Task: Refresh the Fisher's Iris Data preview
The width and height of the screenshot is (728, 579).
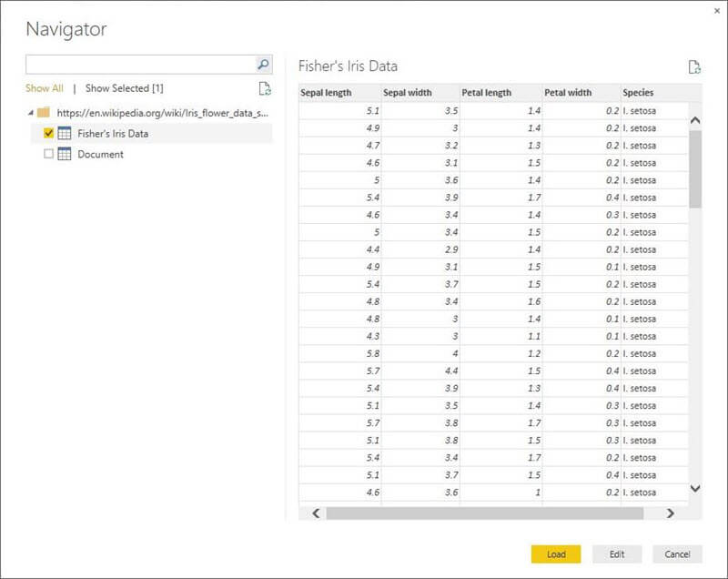Action: 694,66
